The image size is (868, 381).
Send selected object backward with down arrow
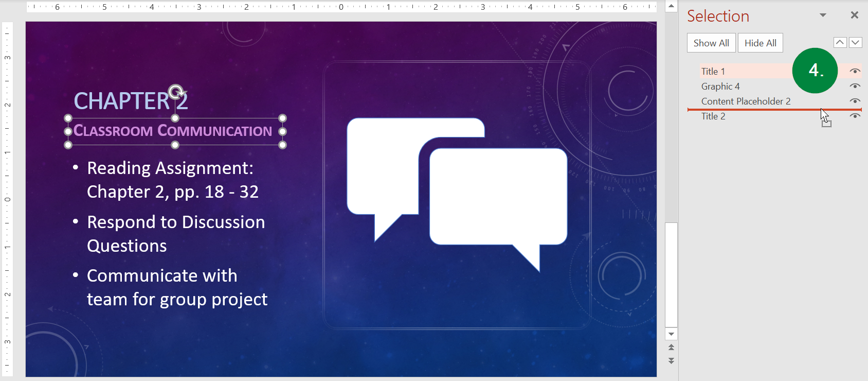point(856,43)
